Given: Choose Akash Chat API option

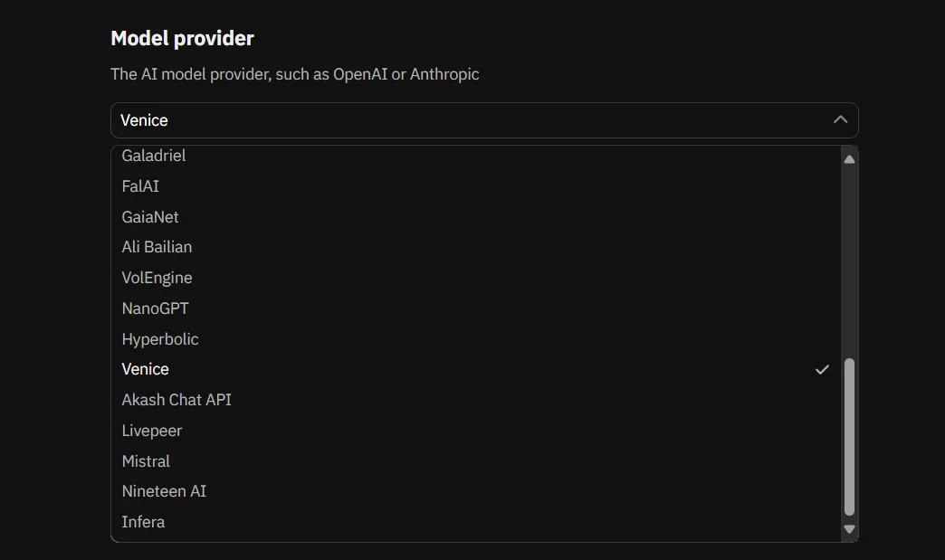Looking at the screenshot, I should click(177, 400).
